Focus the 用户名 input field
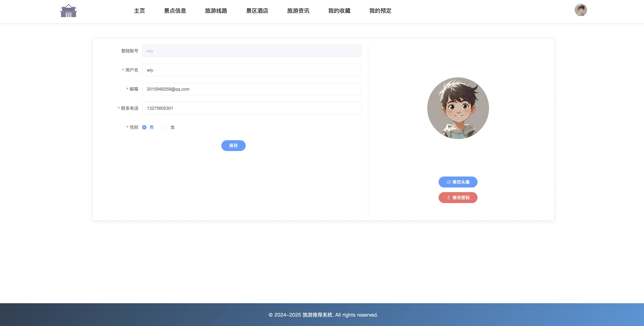Screen dimensions: 644x326 pos(252,70)
